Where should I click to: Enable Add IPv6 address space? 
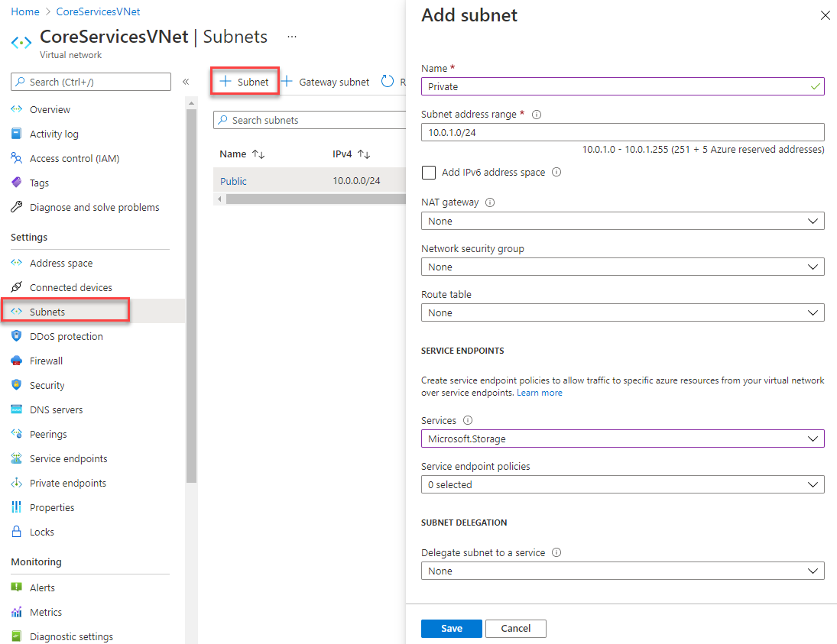(x=429, y=173)
